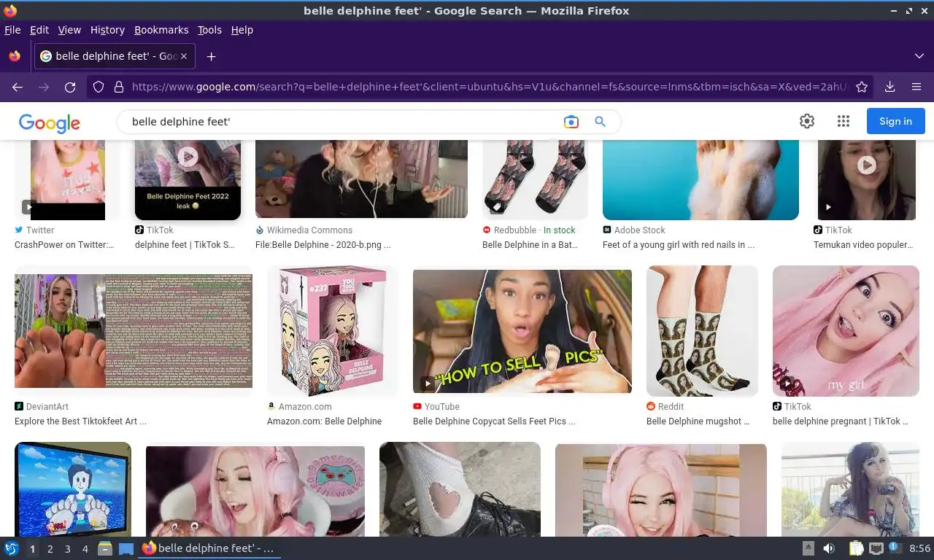Open the View menu
Screen dimensions: 934x560
pos(69,30)
